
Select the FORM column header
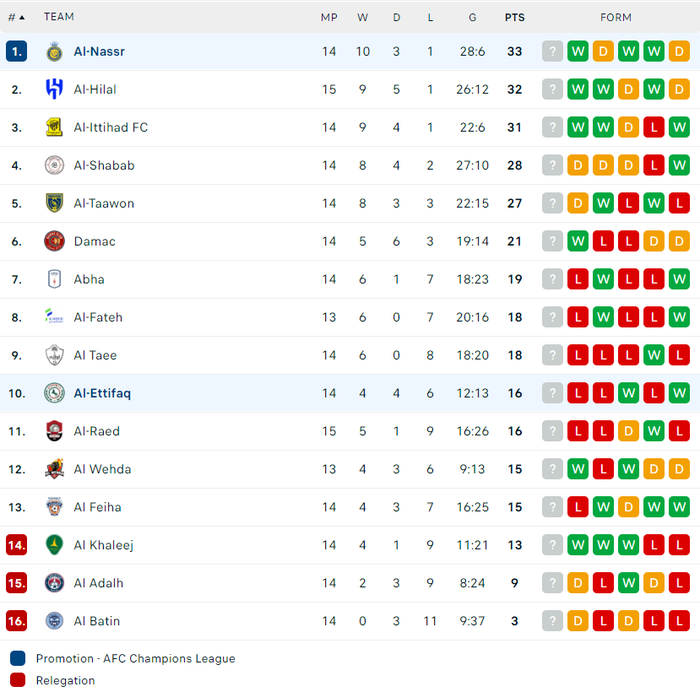[x=616, y=17]
